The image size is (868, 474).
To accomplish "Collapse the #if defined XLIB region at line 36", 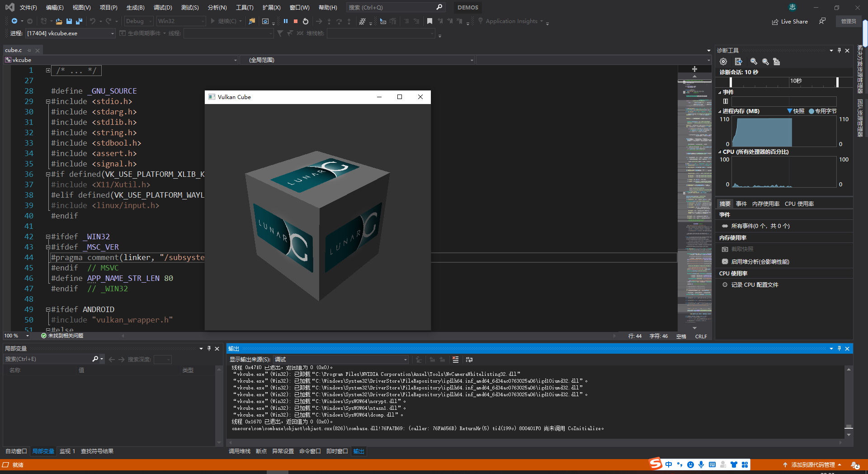I will [x=48, y=175].
